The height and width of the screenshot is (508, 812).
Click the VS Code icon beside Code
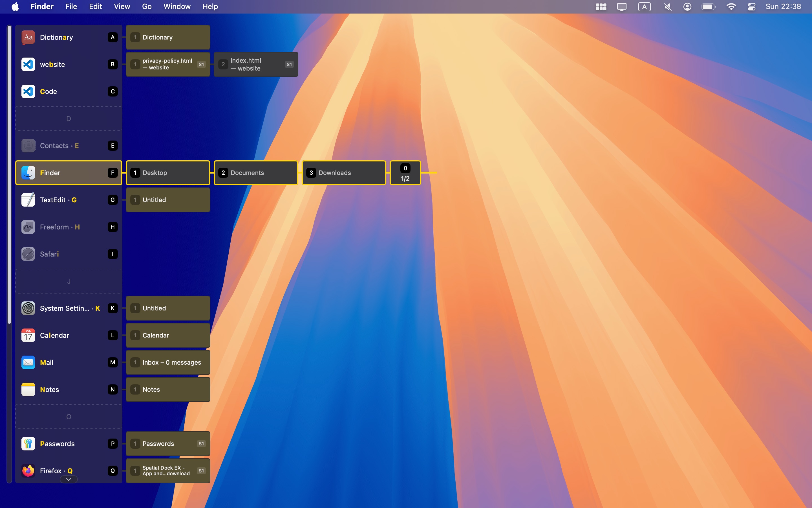pos(28,91)
